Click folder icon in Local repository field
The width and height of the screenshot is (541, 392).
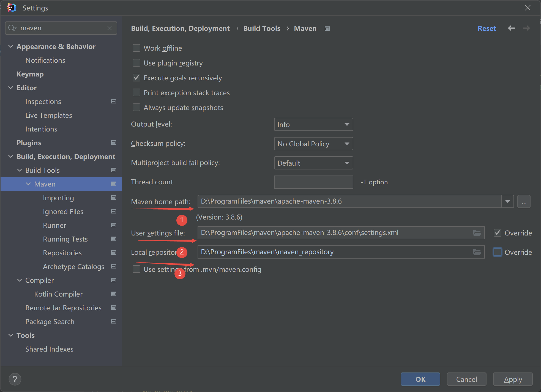(x=477, y=252)
